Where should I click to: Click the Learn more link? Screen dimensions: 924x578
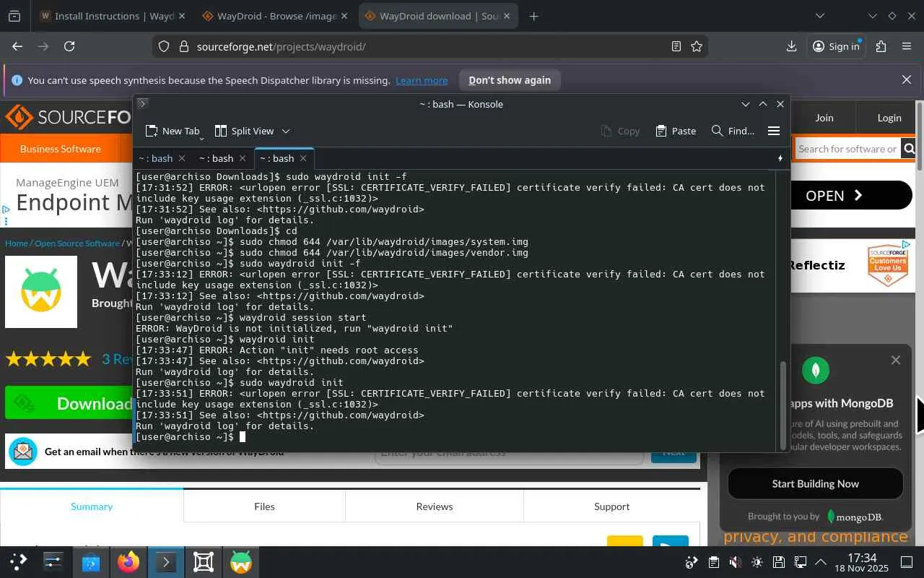point(422,80)
